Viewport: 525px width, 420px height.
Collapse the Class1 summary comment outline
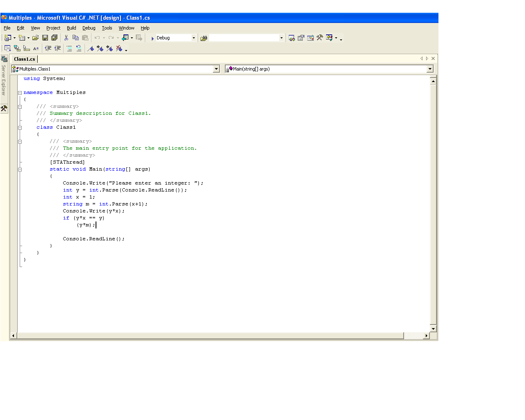pyautogui.click(x=20, y=107)
